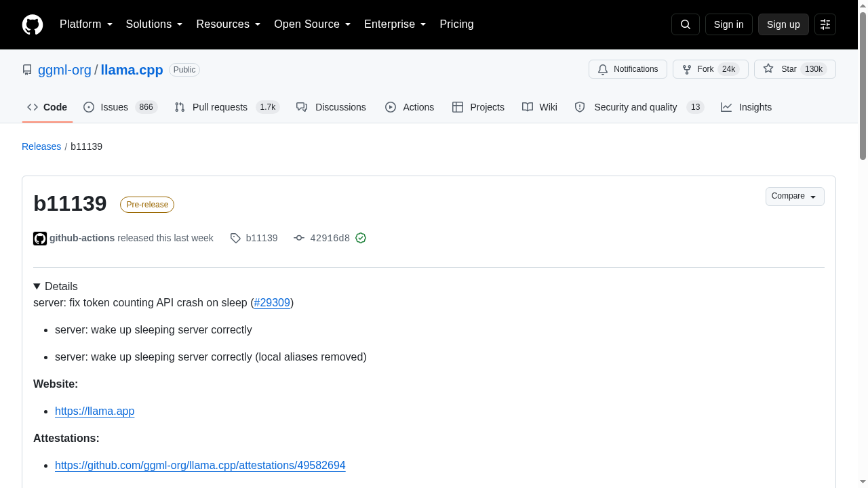
Task: Go to Releases breadcrumb link
Action: [x=41, y=146]
